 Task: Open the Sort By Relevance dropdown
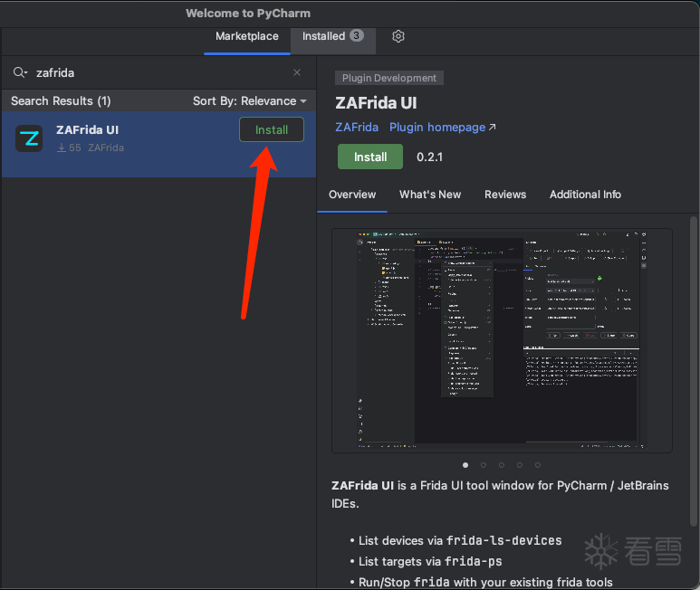[250, 100]
